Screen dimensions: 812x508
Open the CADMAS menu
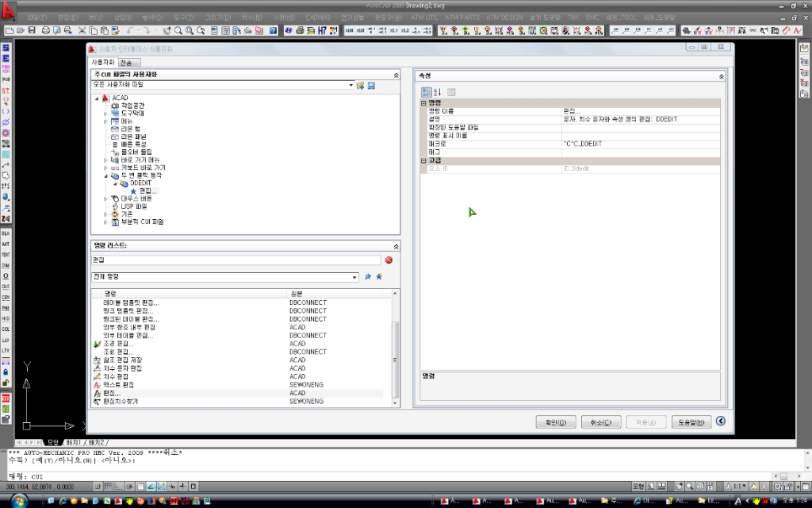[x=318, y=17]
